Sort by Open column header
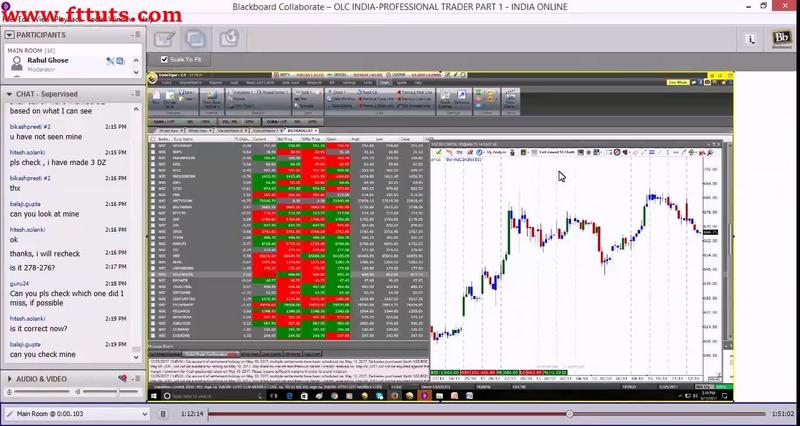This screenshot has height=426, width=800. click(x=338, y=139)
